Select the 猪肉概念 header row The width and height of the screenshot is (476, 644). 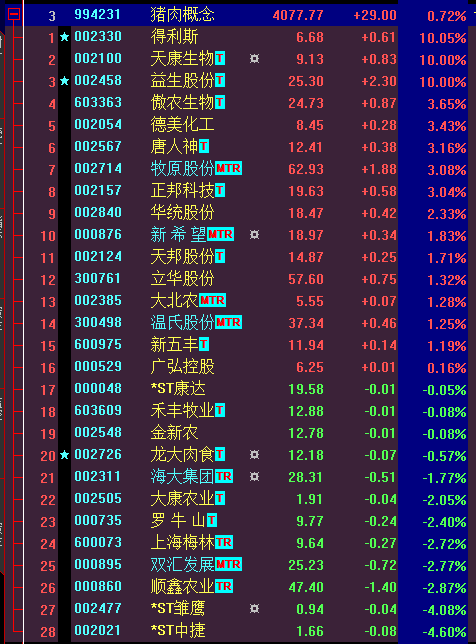point(238,15)
